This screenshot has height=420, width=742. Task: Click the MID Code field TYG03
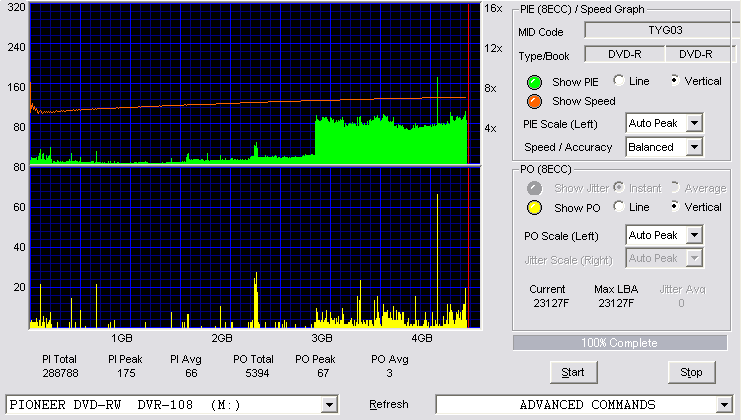[x=662, y=30]
